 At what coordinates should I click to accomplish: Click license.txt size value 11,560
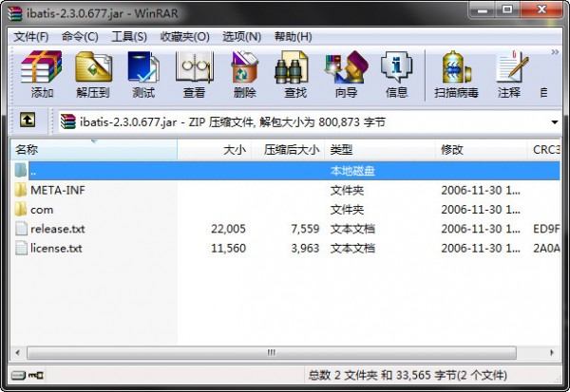[228, 249]
